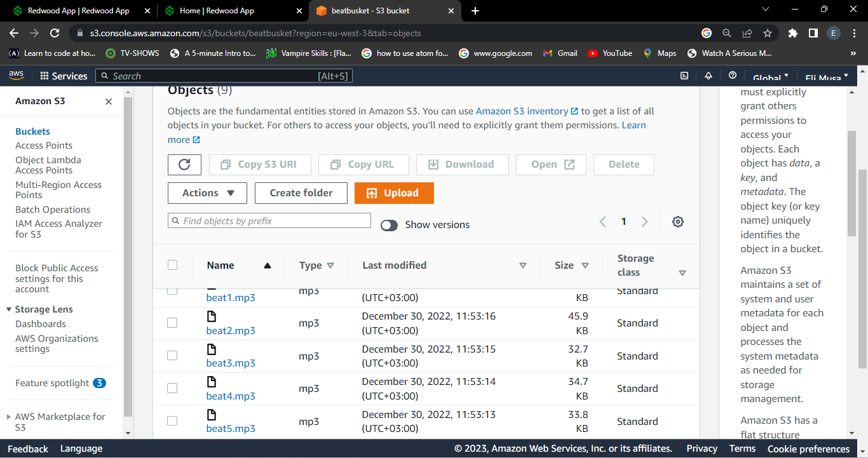Open Buckets in sidebar

(32, 131)
